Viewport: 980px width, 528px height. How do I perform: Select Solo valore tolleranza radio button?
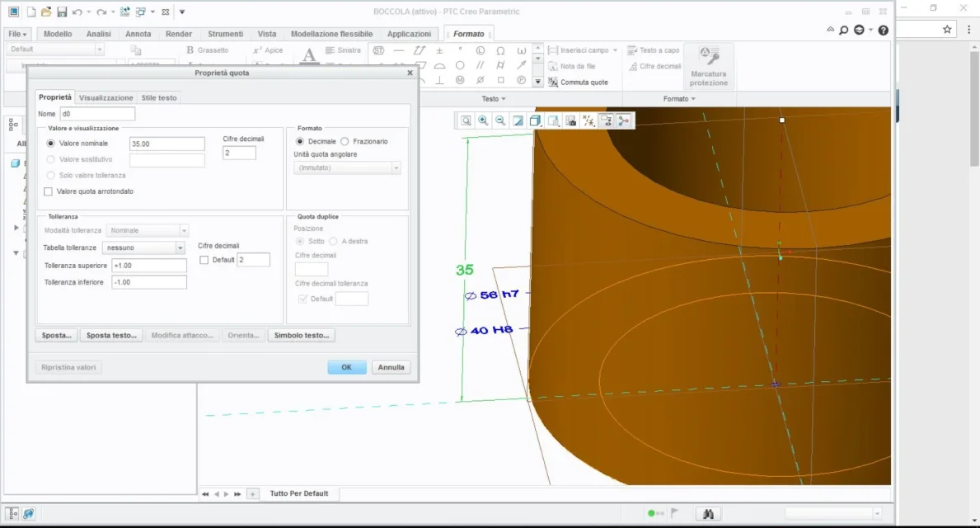(50, 175)
